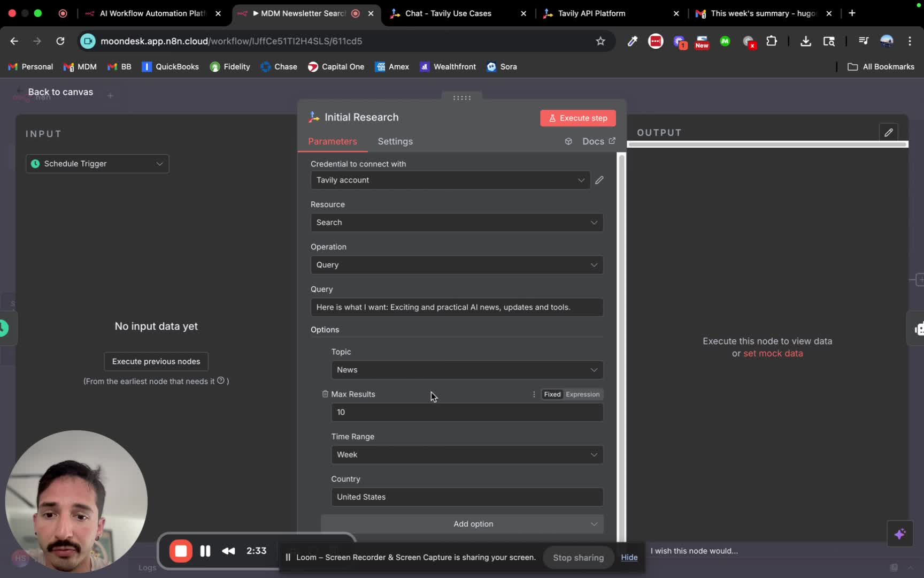Rewind the Loom recording
The height and width of the screenshot is (578, 924).
coord(228,551)
